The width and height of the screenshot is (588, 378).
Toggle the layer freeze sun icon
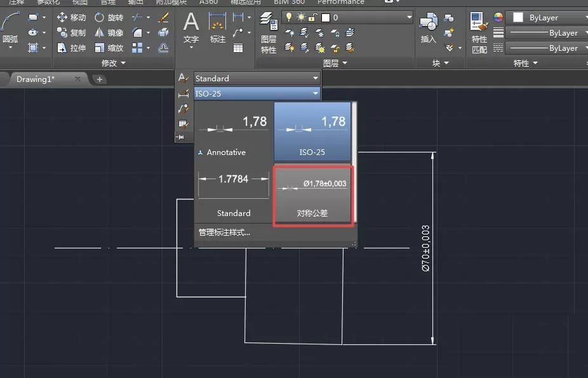[301, 17]
